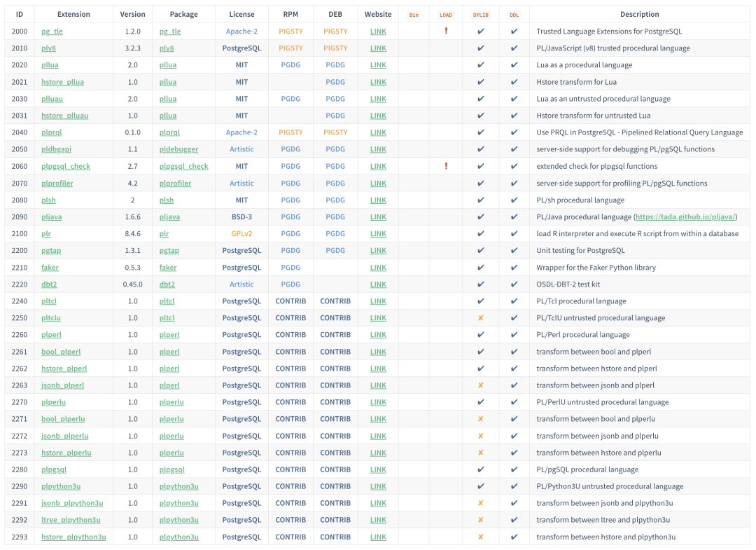
Task: Click the DYLIB checkmark in the plpgsql row
Action: [x=481, y=469]
